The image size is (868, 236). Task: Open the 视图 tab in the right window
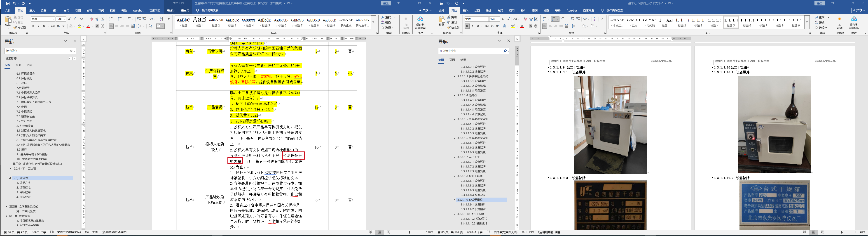(x=546, y=11)
